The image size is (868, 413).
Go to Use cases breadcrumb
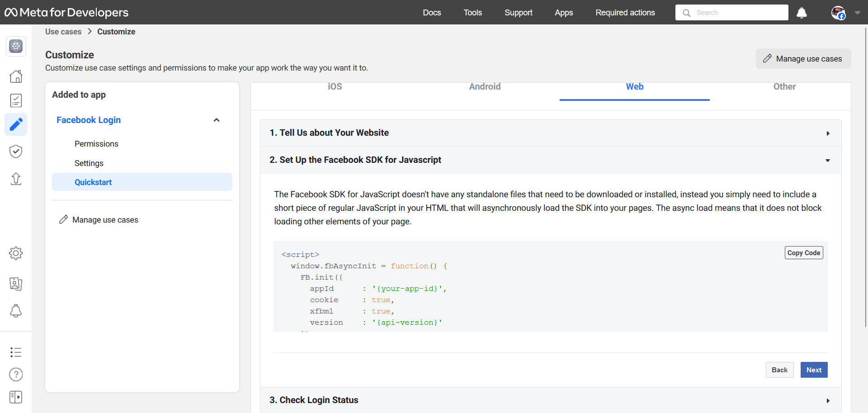[x=63, y=32]
